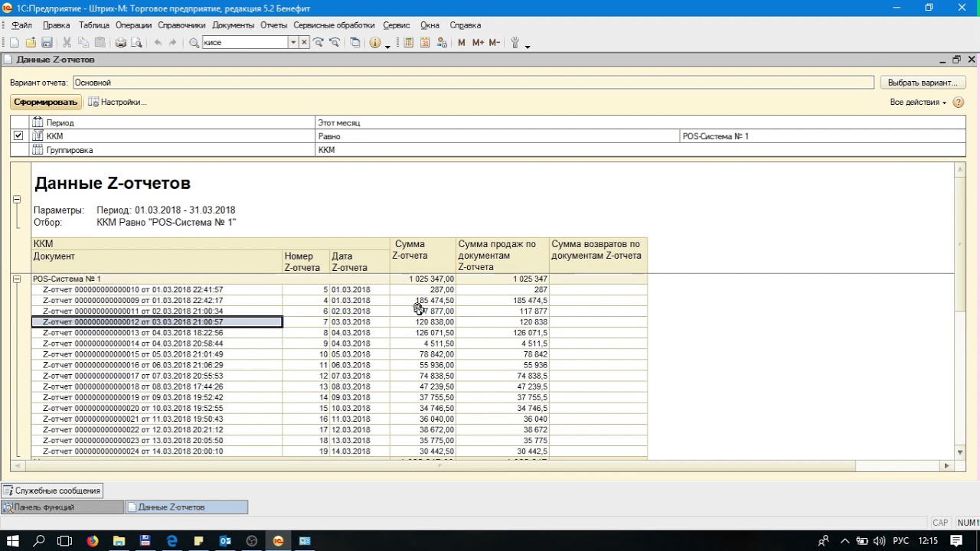The width and height of the screenshot is (980, 551).
Task: Click the Open file toolbar icon
Action: (x=31, y=43)
